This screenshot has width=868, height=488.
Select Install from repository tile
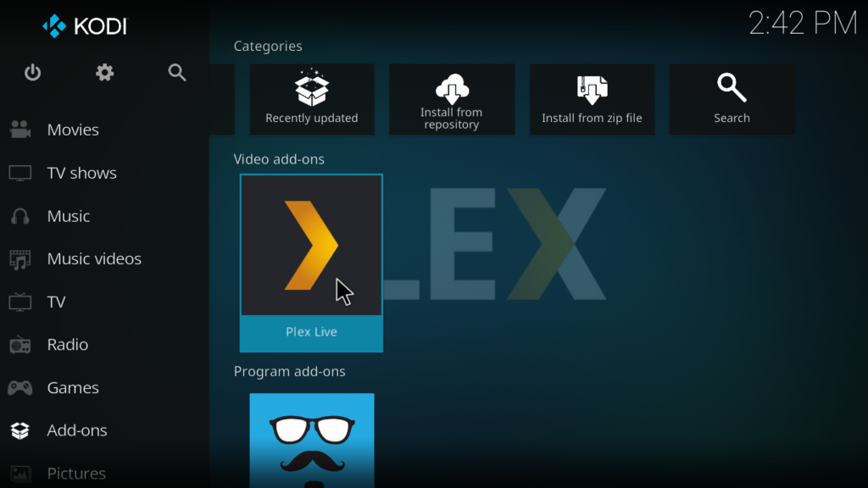(x=452, y=99)
